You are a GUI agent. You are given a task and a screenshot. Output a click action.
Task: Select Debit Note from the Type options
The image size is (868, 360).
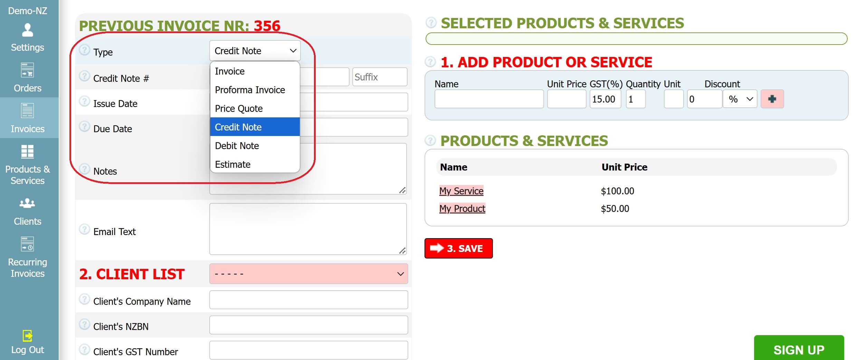(237, 146)
